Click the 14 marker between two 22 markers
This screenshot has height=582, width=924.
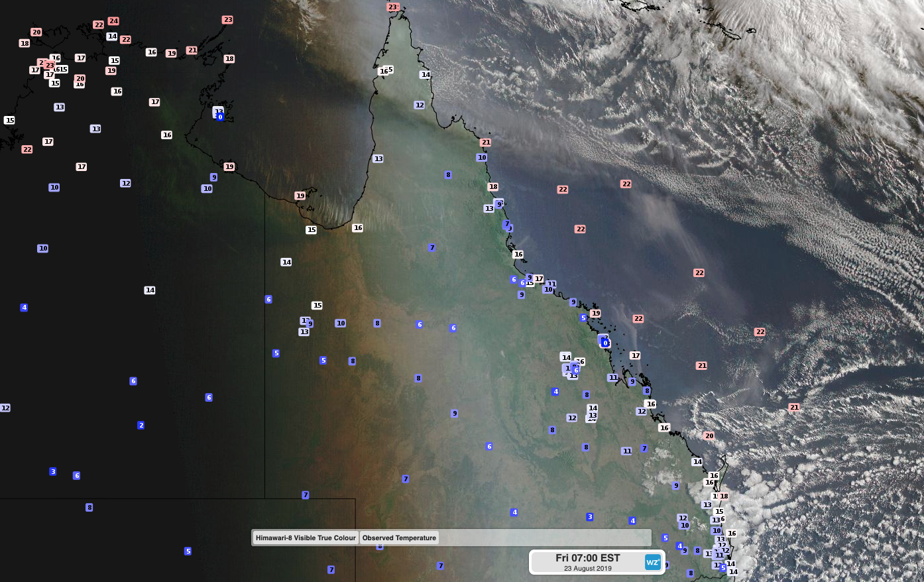coord(112,36)
